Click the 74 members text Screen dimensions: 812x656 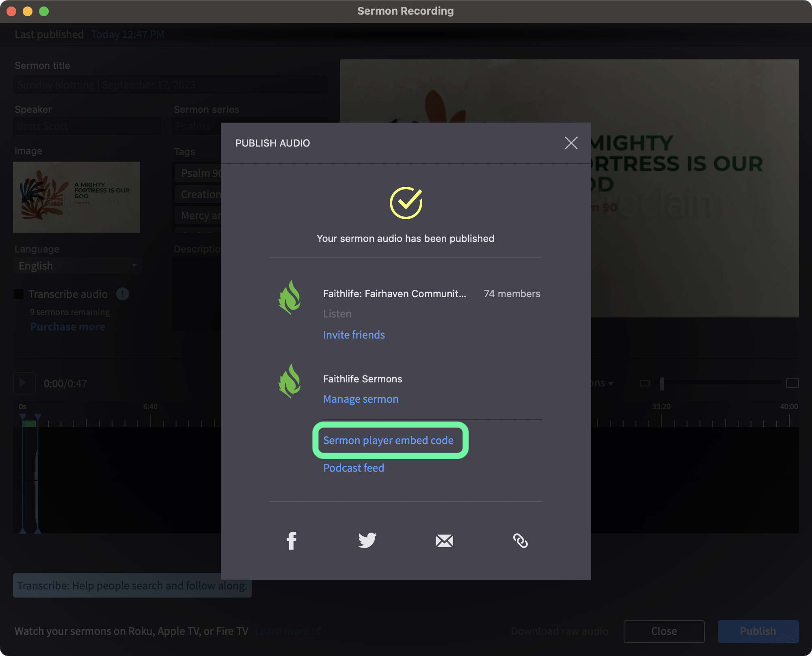pos(512,293)
